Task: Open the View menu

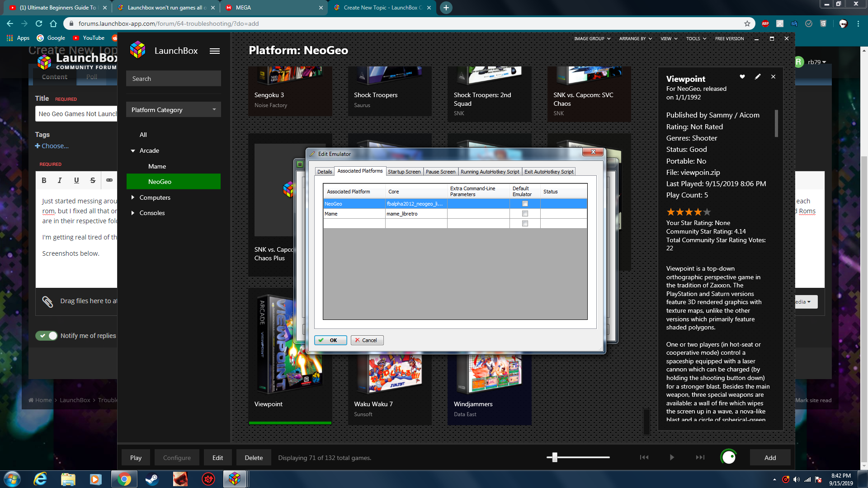Action: pos(669,39)
